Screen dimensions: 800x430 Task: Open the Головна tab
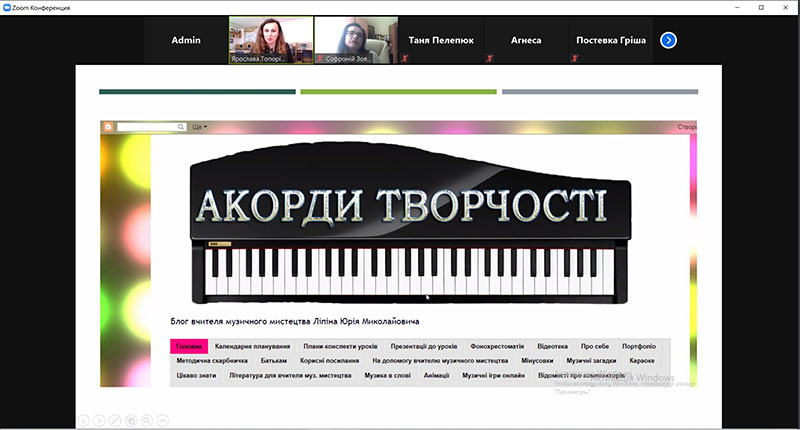coord(189,346)
